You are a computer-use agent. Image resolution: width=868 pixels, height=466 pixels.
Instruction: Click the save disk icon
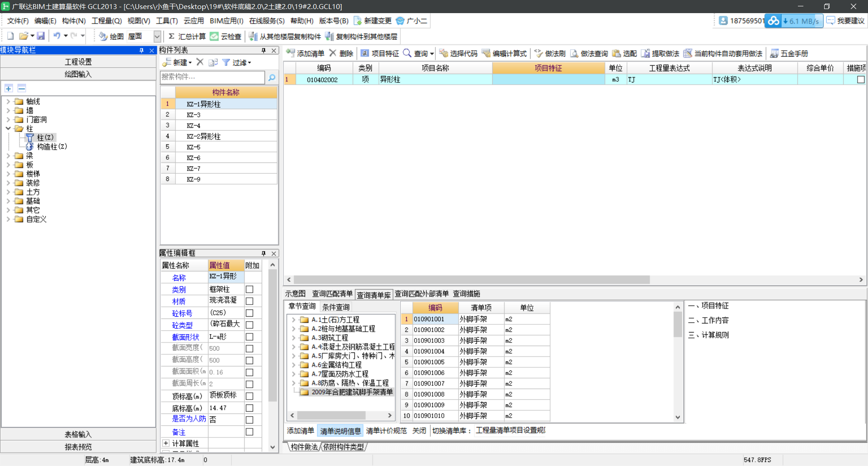click(41, 36)
